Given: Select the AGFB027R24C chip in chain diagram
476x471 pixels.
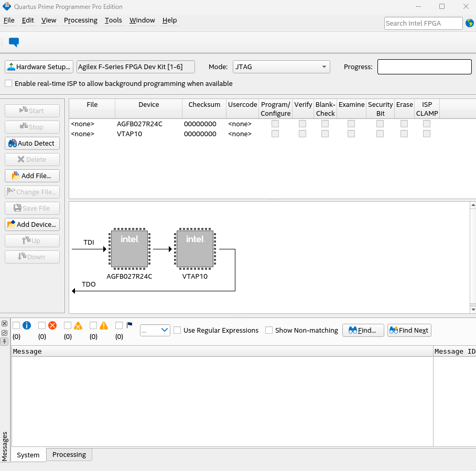Looking at the screenshot, I should [x=129, y=249].
